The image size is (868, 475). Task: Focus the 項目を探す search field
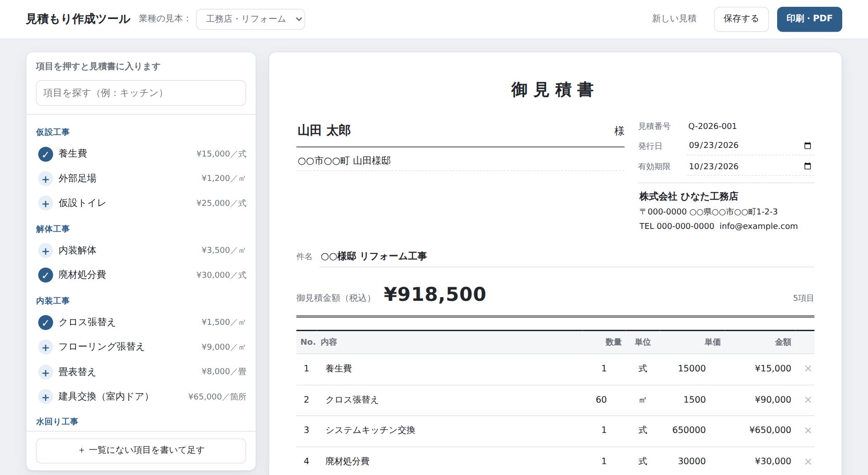[141, 93]
